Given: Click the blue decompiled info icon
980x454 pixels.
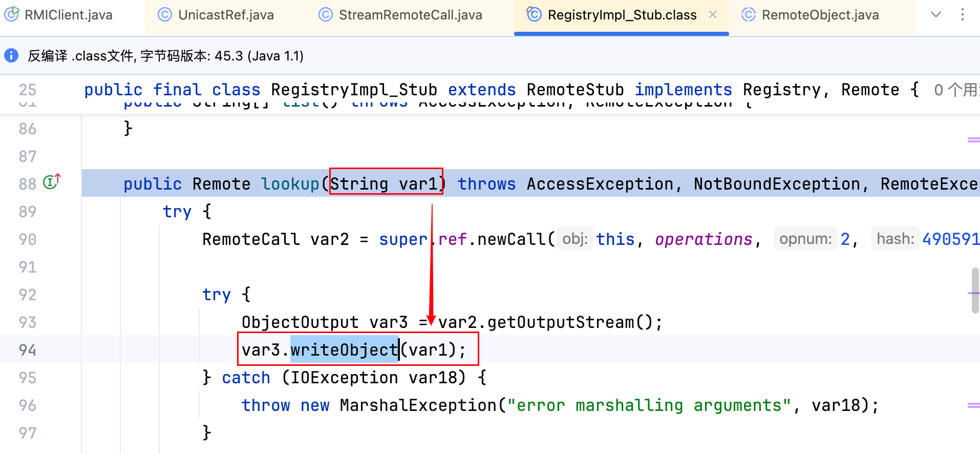Looking at the screenshot, I should (x=11, y=55).
